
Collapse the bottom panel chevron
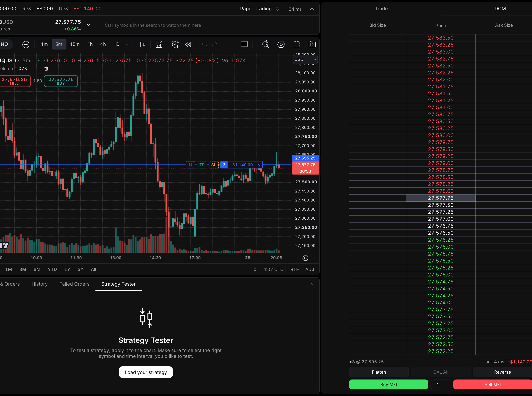pyautogui.click(x=311, y=284)
